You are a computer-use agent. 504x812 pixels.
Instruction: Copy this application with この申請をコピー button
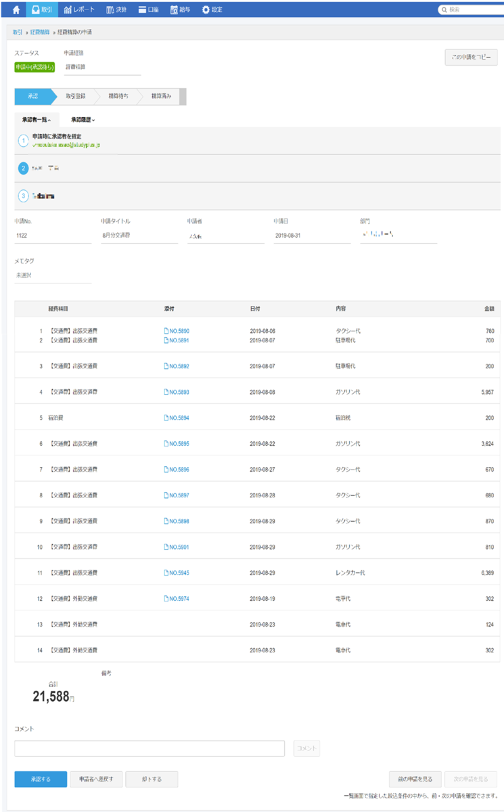(471, 58)
